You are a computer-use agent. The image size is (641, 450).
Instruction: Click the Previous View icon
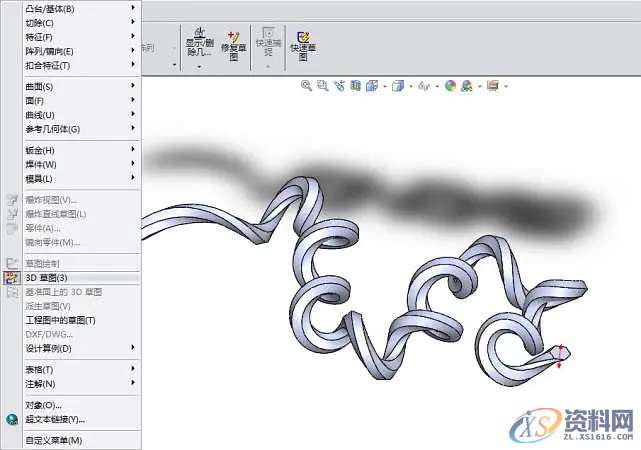[x=339, y=85]
